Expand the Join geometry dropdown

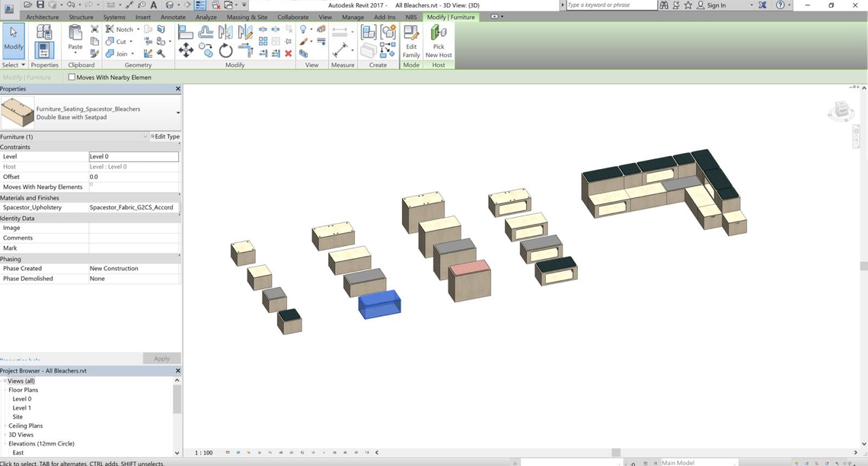[x=133, y=54]
